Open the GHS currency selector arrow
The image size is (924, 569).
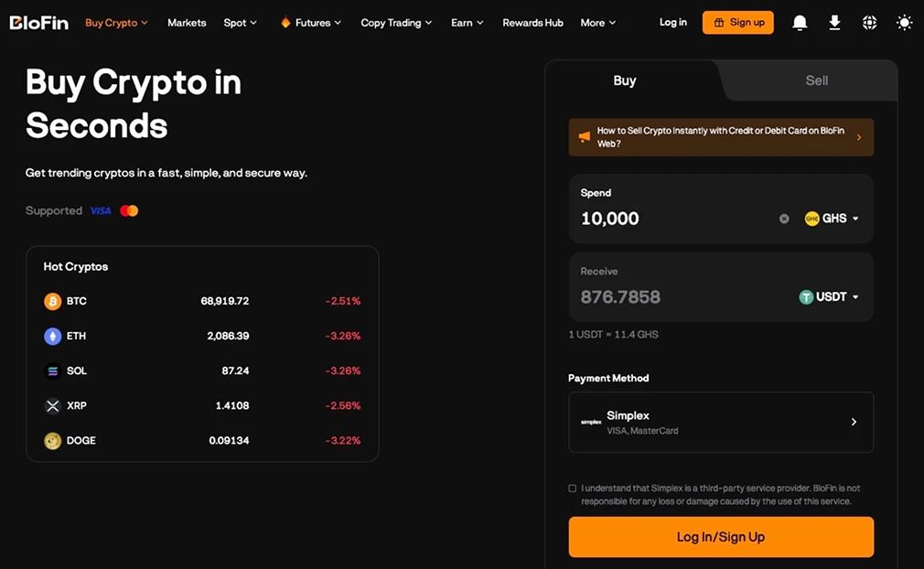tap(855, 219)
